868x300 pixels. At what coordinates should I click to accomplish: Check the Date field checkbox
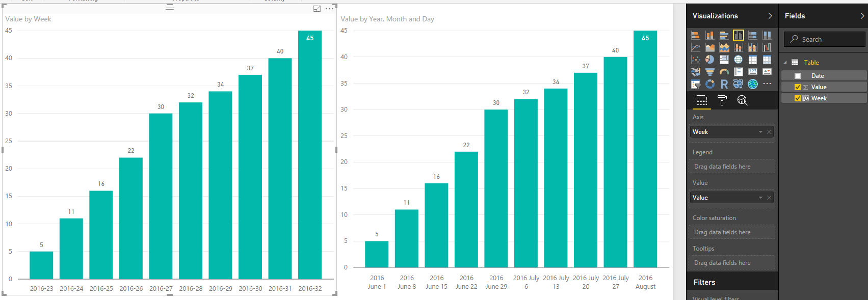pyautogui.click(x=798, y=76)
